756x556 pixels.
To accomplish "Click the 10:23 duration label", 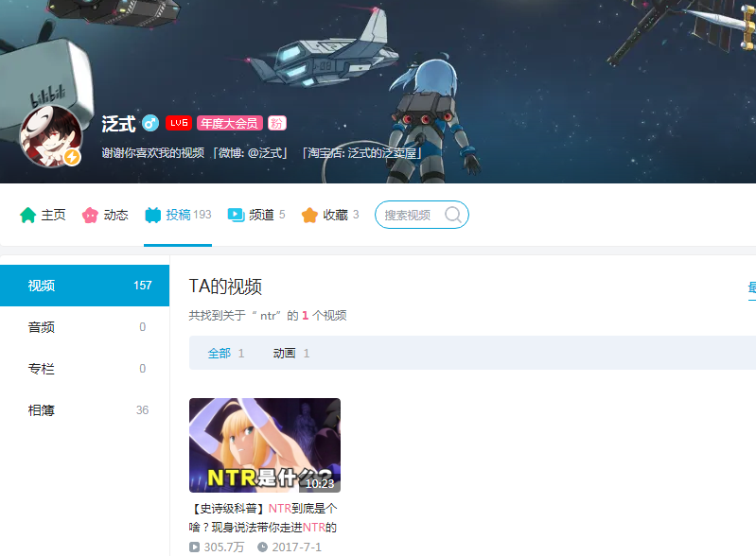I will (320, 484).
